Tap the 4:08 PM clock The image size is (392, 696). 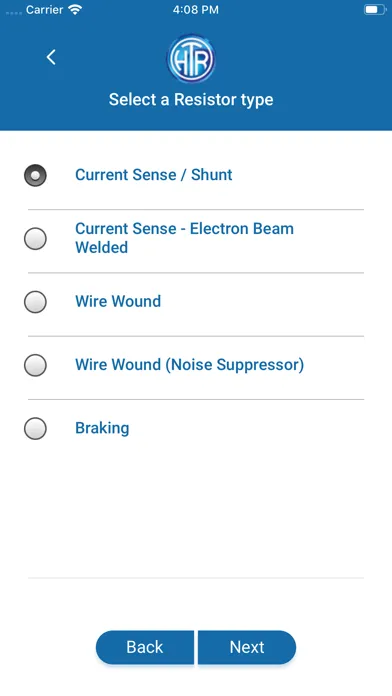[196, 10]
